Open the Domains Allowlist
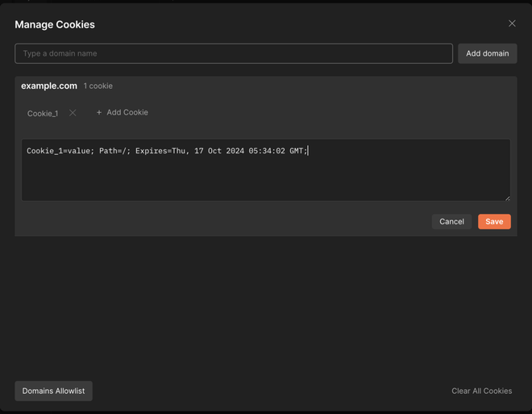 pos(53,391)
